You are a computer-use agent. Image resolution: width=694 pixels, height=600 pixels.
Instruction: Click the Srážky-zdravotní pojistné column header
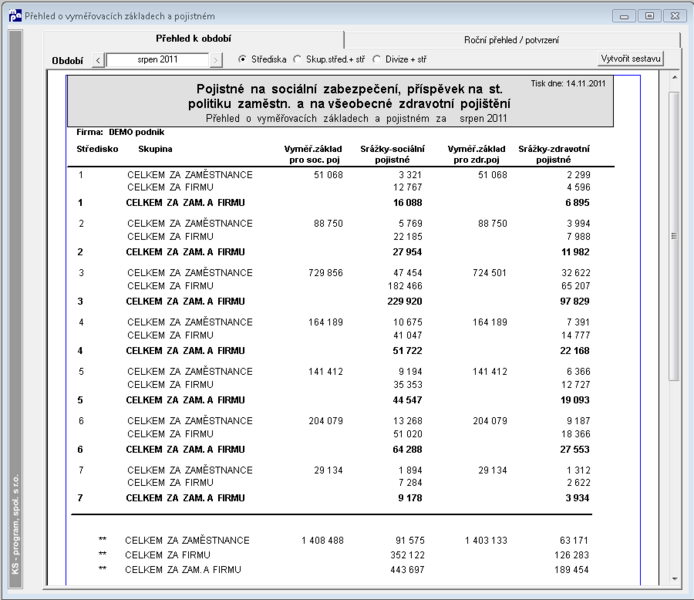point(554,154)
